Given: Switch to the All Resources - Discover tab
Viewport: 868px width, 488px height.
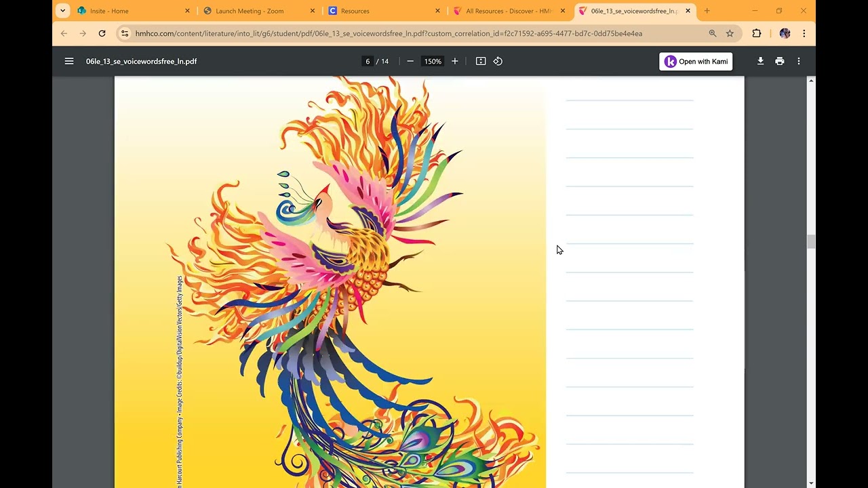Looking at the screenshot, I should [x=509, y=11].
